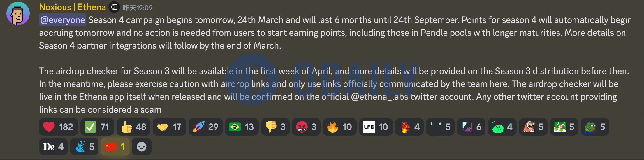The height and width of the screenshot is (160, 644).
Task: Click the blue flame reaction with 5
Action: [84, 147]
